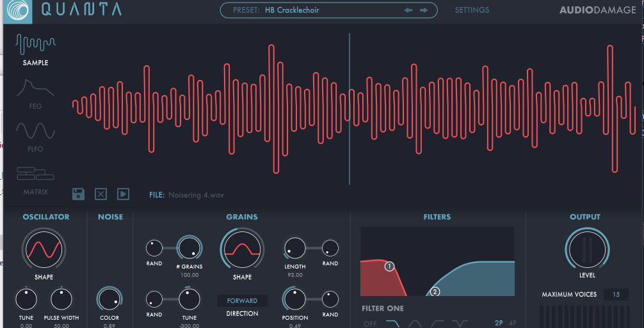Click the grain POSITION knob

[295, 299]
